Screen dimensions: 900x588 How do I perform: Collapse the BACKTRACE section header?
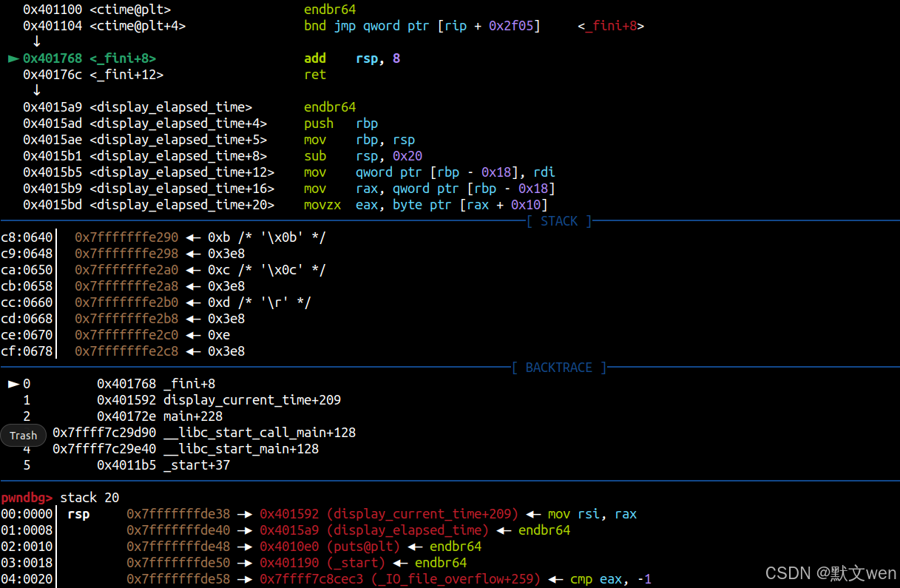point(558,367)
